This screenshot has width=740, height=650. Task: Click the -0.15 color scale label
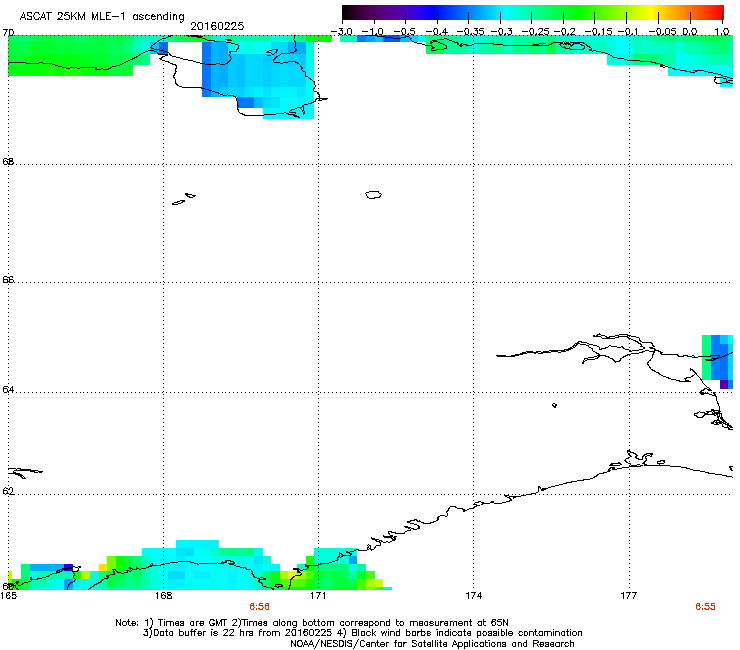point(598,32)
